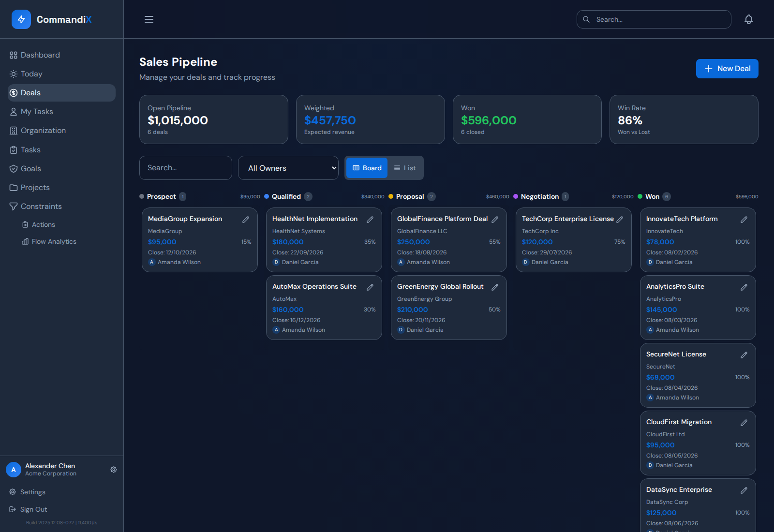Screen dimensions: 774x532
Task: Click the CommandiX lightning logo icon
Action: (x=21, y=19)
